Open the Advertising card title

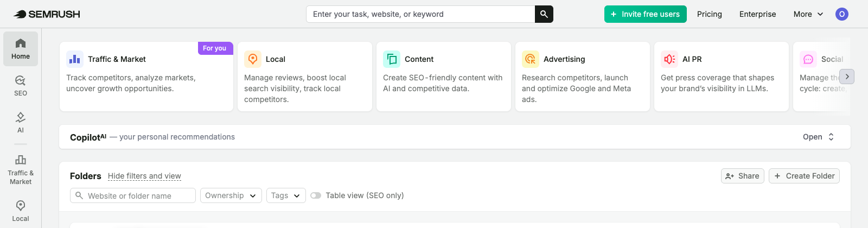point(564,59)
